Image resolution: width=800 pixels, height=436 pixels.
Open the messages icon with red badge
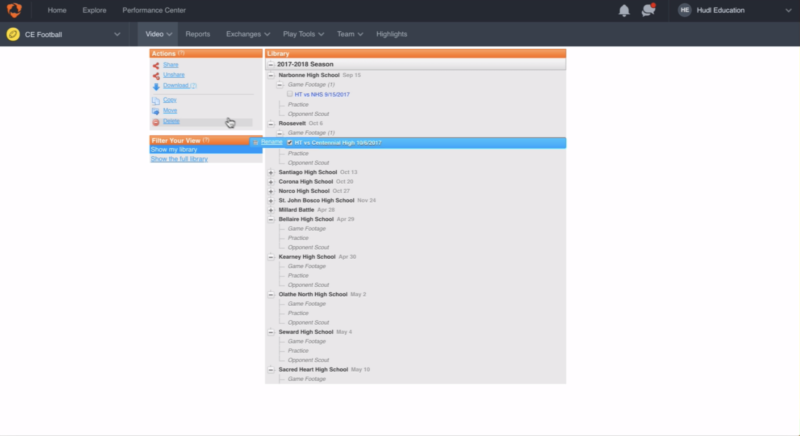tap(648, 10)
